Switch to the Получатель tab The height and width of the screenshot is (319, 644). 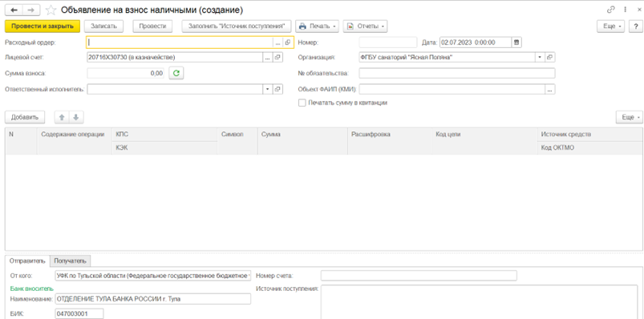[x=71, y=260]
